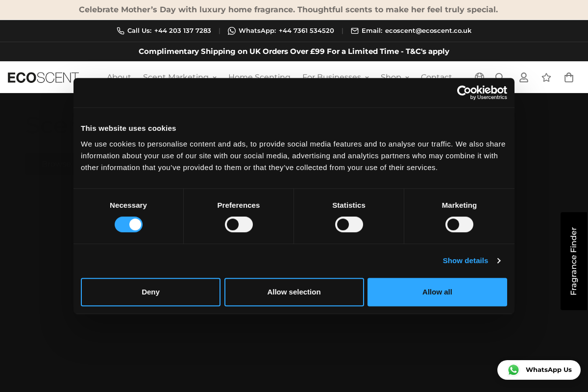Enable the Statistics cookies toggle

coord(349,224)
